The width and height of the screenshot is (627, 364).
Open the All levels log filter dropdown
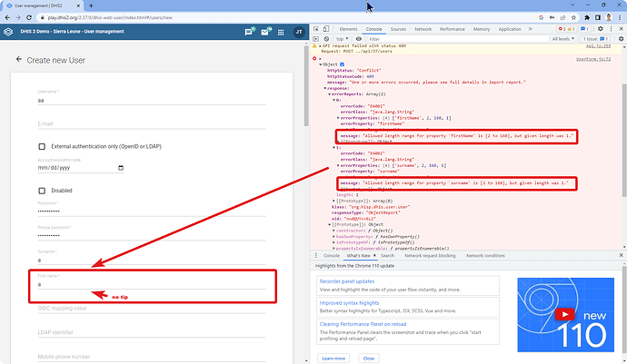pyautogui.click(x=563, y=39)
